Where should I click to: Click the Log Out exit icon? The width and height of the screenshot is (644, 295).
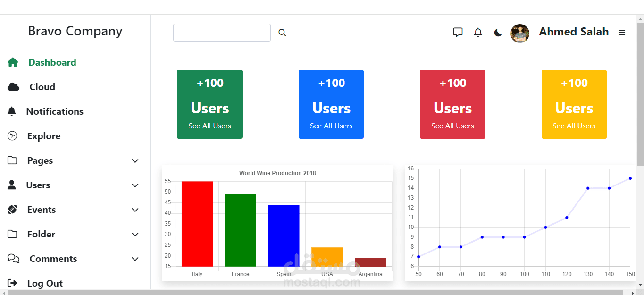13,283
